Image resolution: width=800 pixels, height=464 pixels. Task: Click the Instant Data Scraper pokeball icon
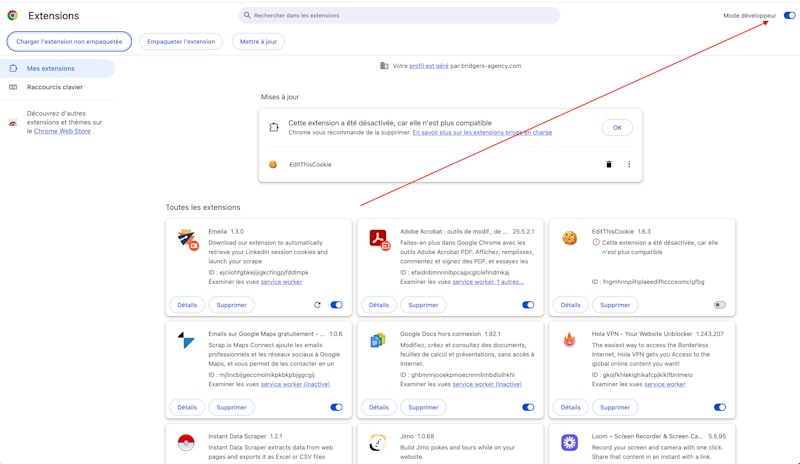(186, 442)
